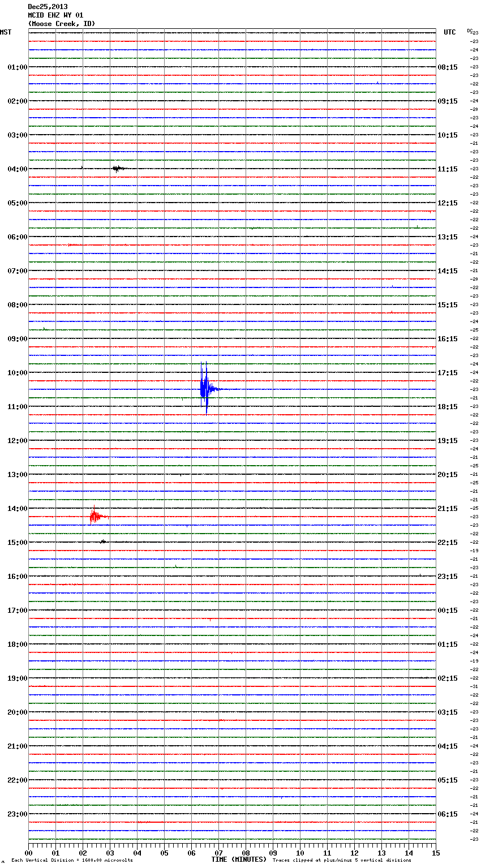Click minute 09 on the time axis

(273, 853)
